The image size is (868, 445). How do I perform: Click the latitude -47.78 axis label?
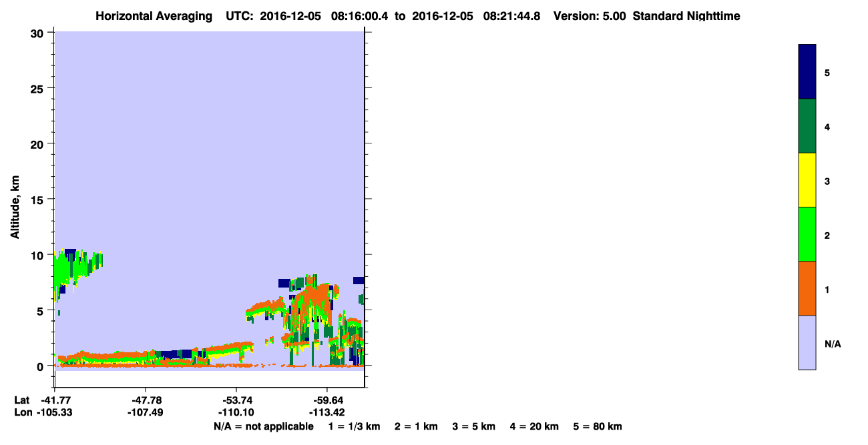146,400
